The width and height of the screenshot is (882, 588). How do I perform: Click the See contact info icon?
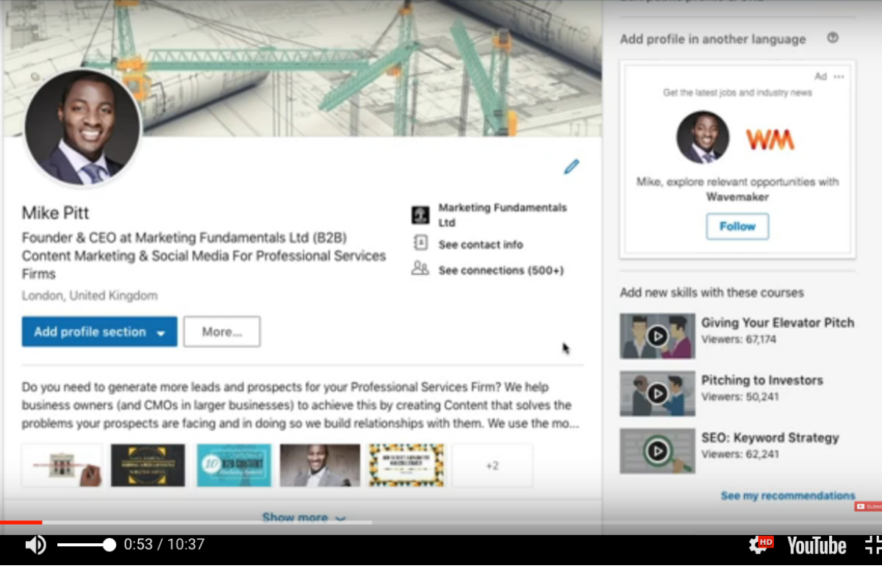[x=420, y=244]
